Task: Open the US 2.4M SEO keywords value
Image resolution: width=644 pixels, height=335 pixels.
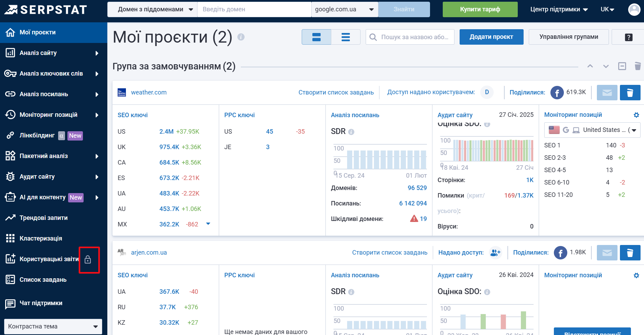Action: 166,132
